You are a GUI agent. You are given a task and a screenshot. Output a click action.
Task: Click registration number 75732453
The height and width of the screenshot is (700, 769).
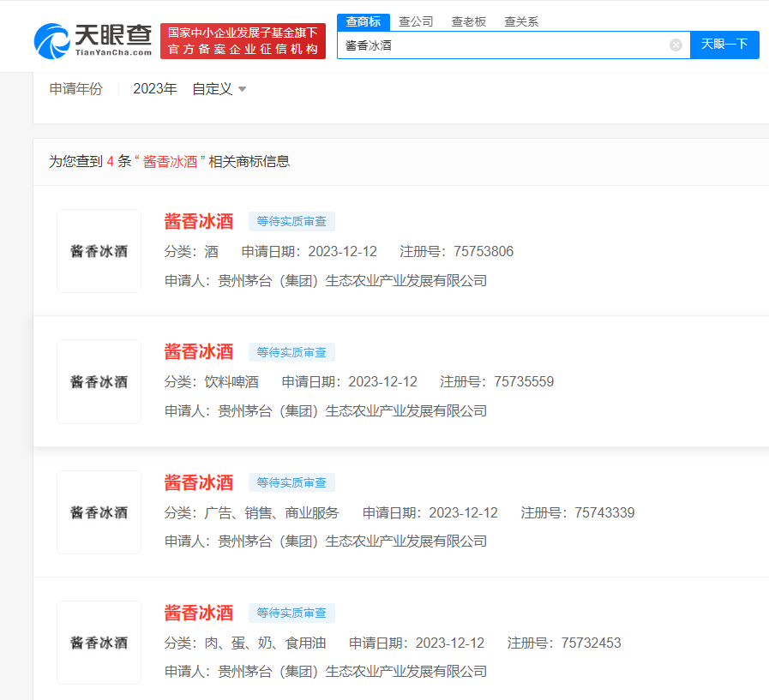tap(591, 643)
